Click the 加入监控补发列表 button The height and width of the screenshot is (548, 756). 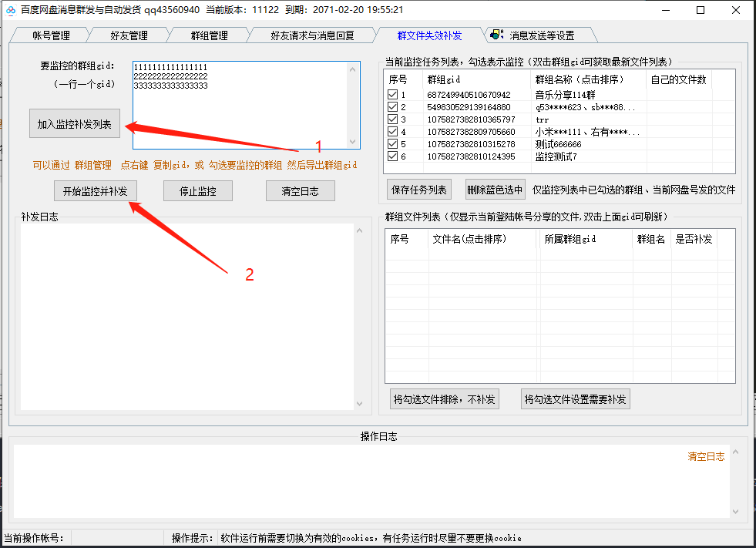coord(74,123)
